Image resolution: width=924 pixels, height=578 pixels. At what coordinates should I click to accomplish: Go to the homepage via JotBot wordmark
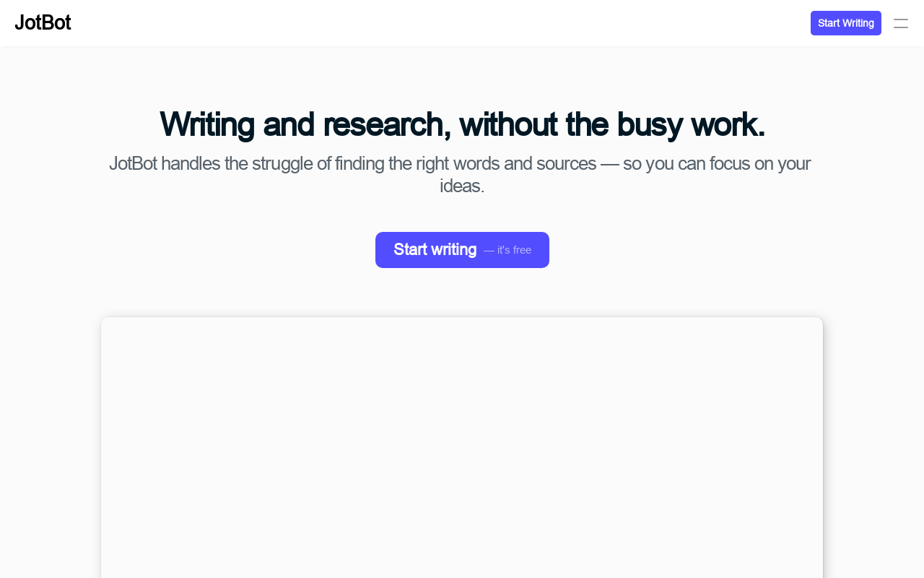(43, 23)
